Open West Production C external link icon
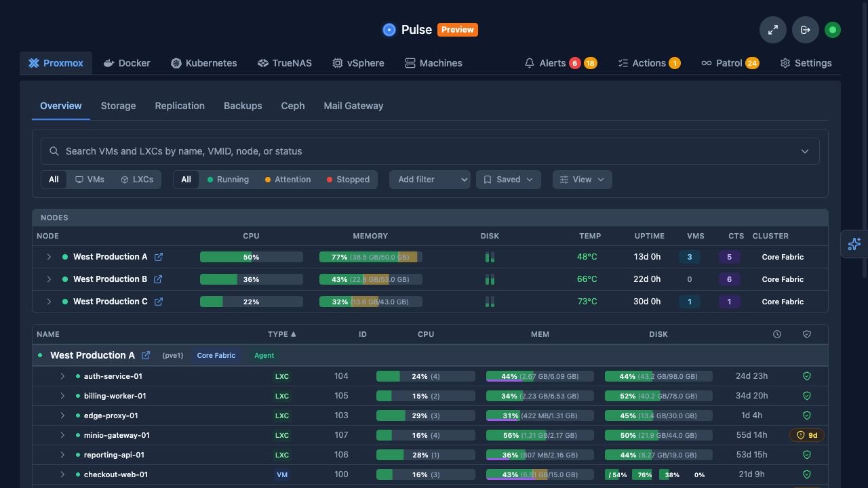 click(x=159, y=302)
